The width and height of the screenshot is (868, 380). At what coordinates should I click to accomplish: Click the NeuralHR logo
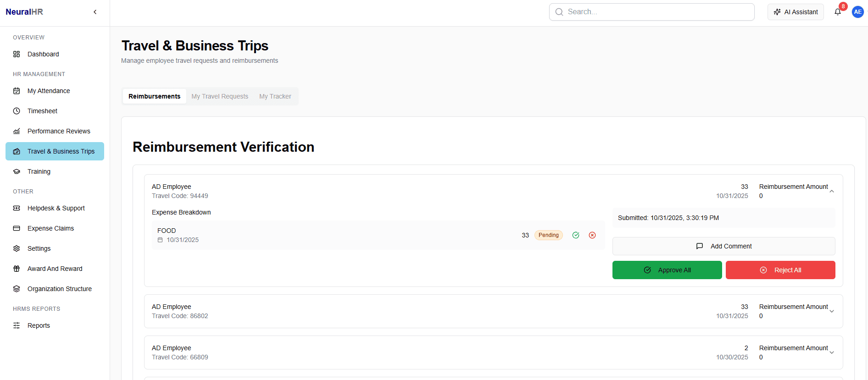(24, 12)
